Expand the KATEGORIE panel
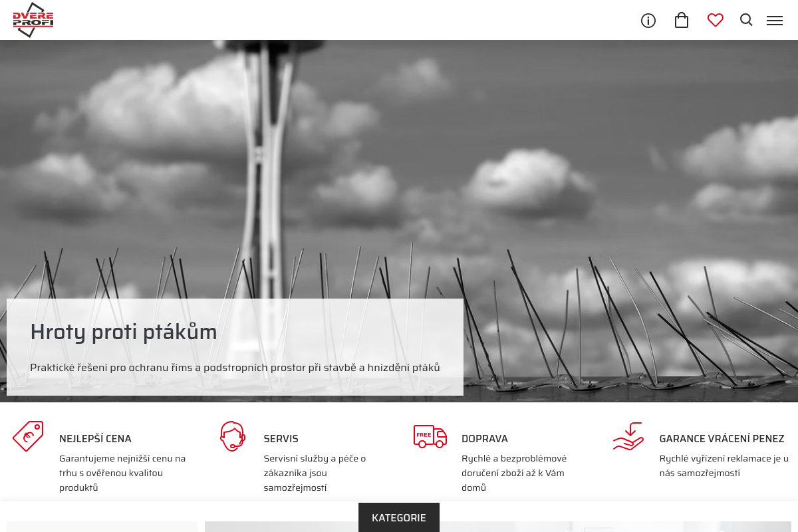798x532 pixels. tap(399, 517)
